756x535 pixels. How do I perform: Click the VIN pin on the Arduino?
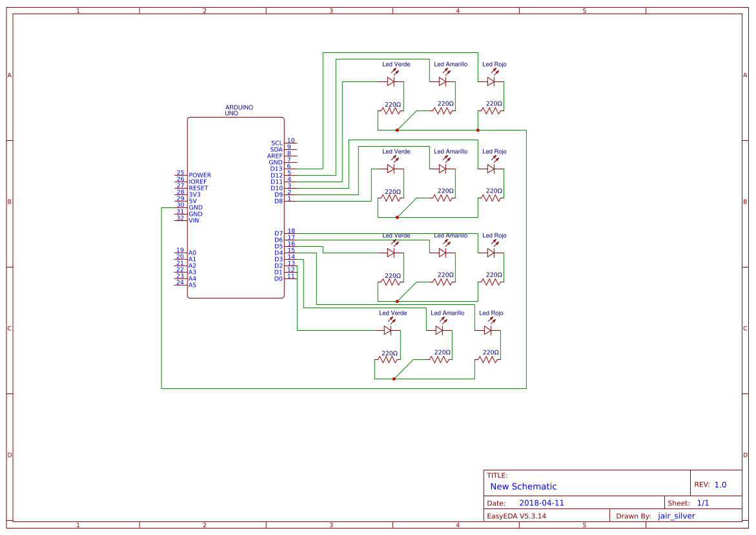193,220
